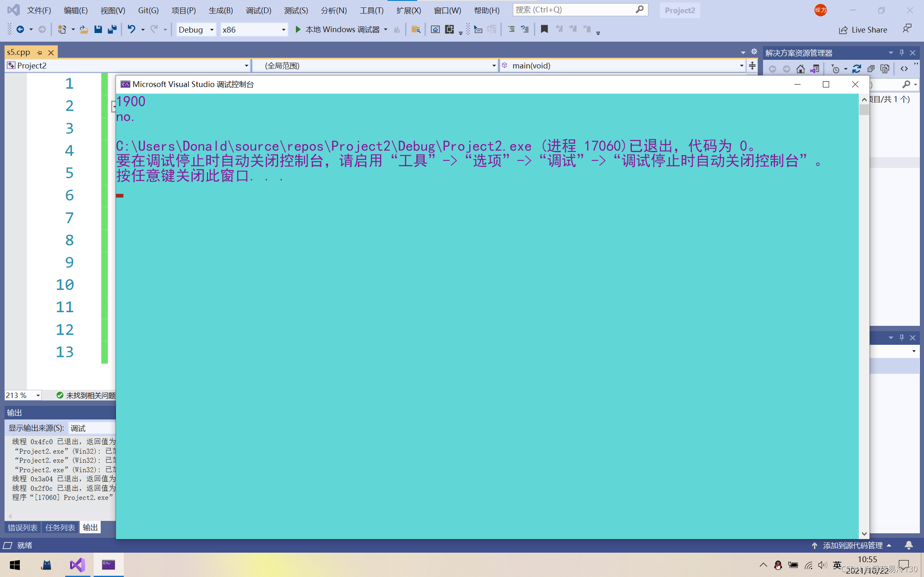The height and width of the screenshot is (577, 924).
Task: Click the console scrollbar down arrow
Action: [864, 534]
